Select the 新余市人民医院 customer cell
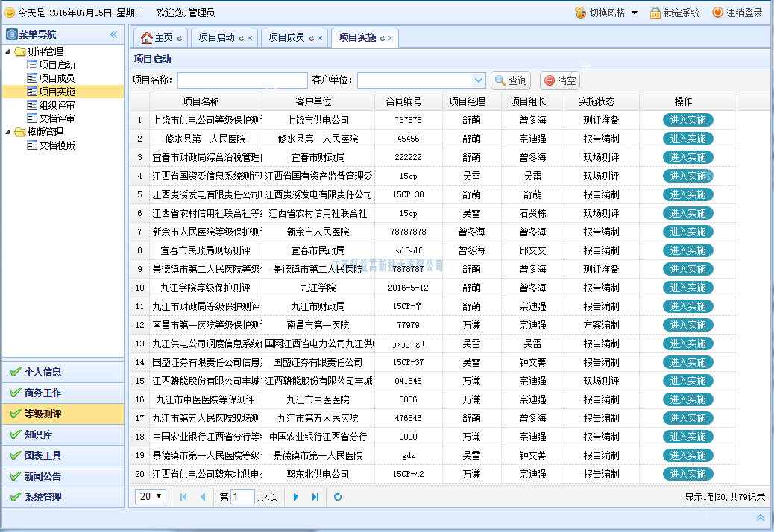774x532 pixels. pyautogui.click(x=318, y=232)
